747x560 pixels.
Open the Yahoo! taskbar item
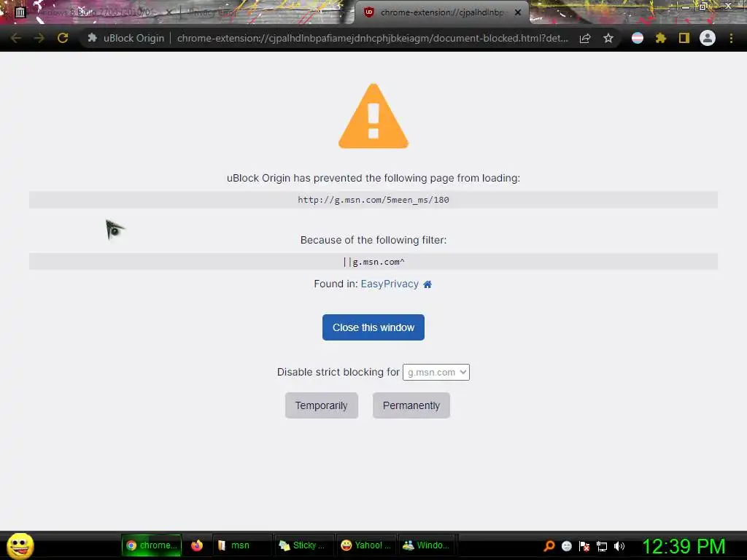366,545
